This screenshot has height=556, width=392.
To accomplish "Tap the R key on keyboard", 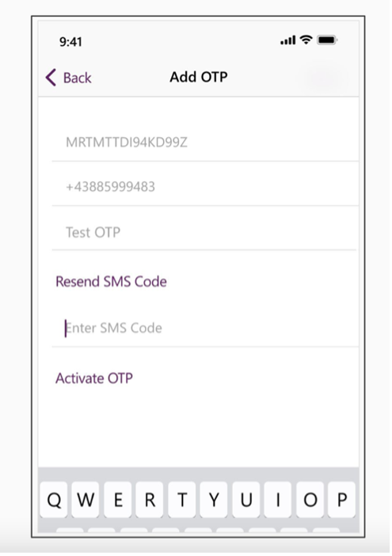I will coord(150,500).
